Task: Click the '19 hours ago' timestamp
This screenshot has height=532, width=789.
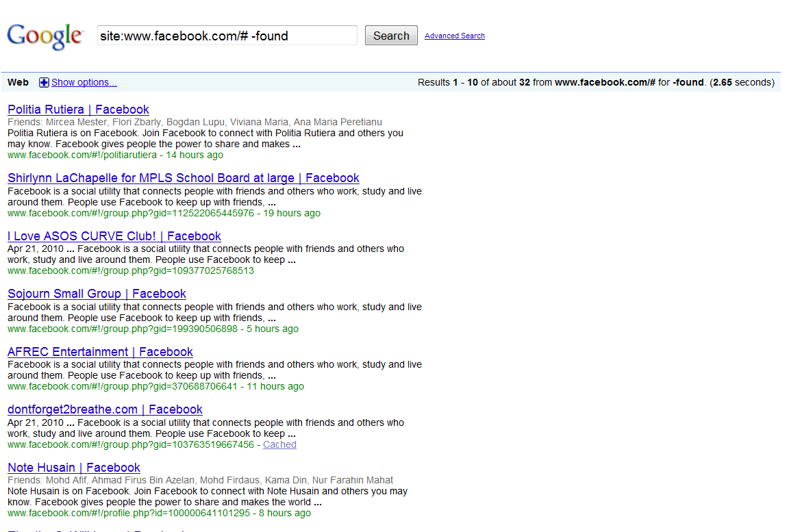Action: click(292, 213)
